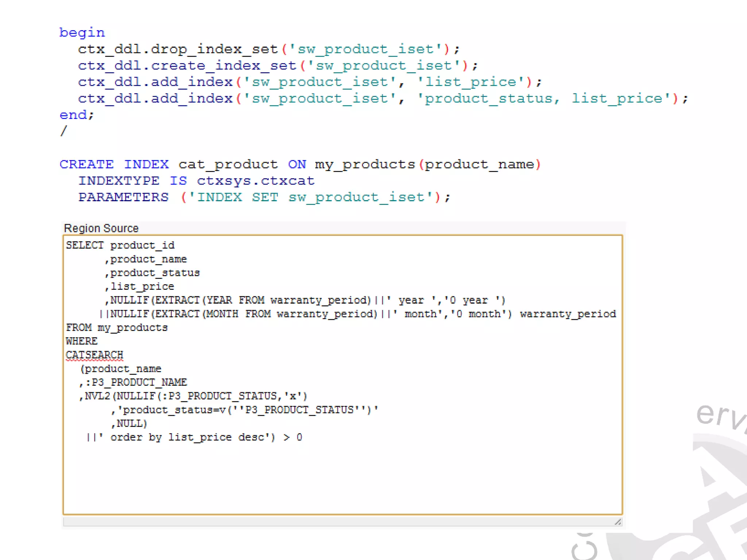The width and height of the screenshot is (747, 560).
Task: Click the underlined CATSEARCH word
Action: point(94,355)
